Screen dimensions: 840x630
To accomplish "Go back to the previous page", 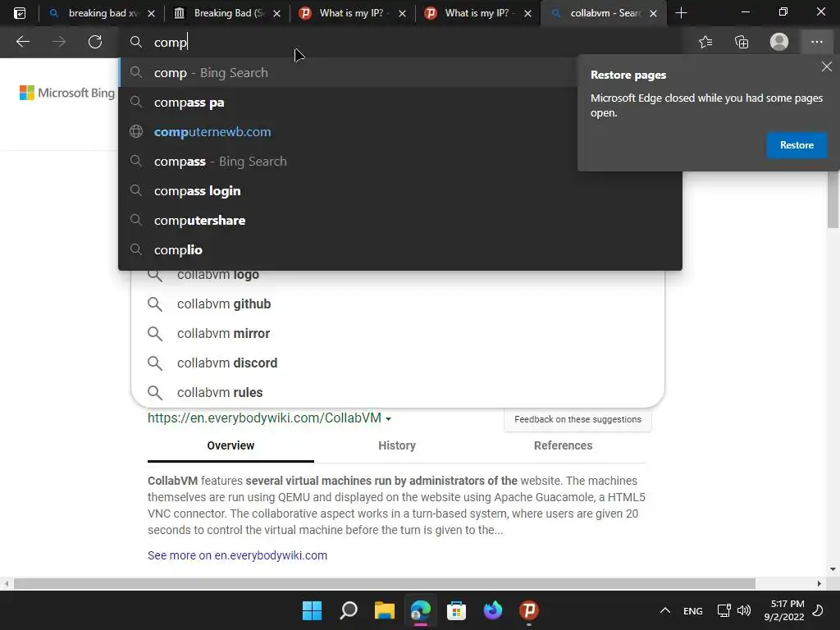I will 23,42.
